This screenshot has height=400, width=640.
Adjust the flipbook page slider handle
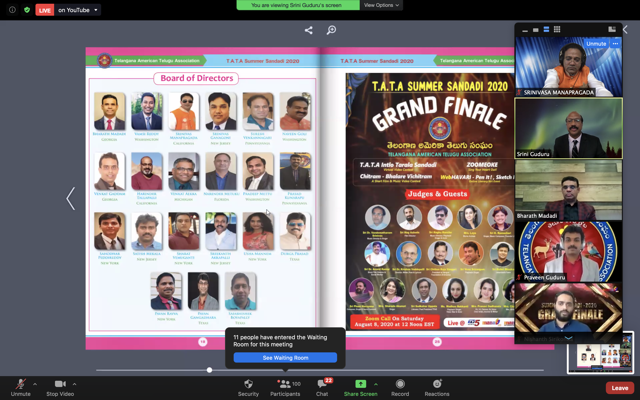[x=209, y=370]
